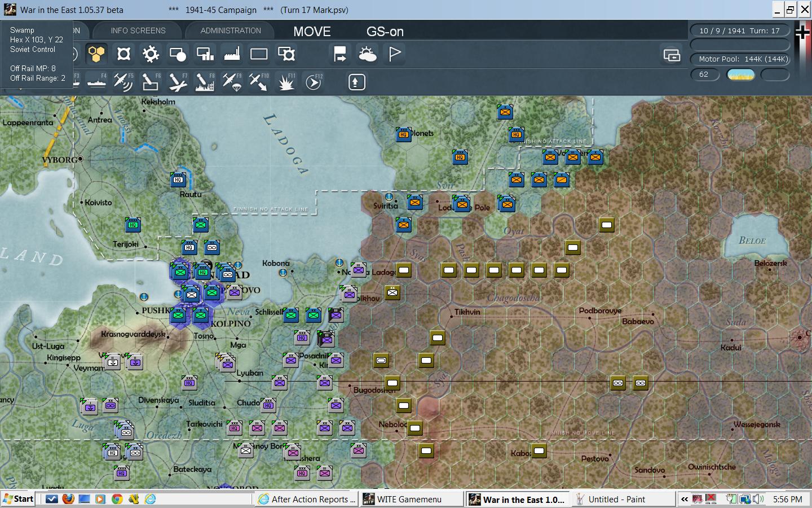Launch Firefox from the quick launch bar
812x508 pixels.
tap(68, 499)
